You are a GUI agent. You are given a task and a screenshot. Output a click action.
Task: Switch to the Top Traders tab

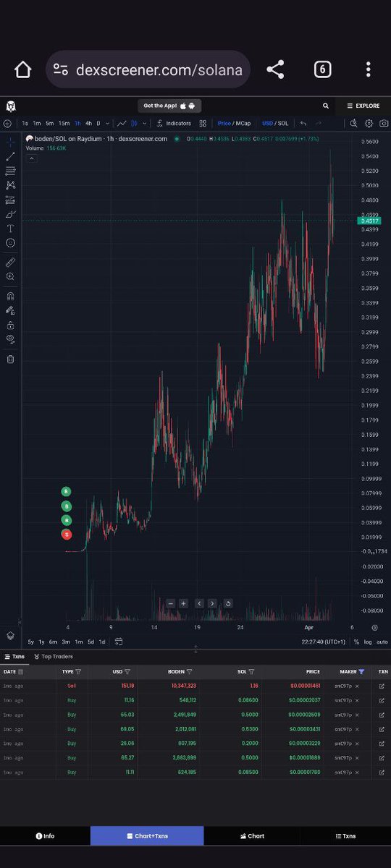click(x=54, y=657)
